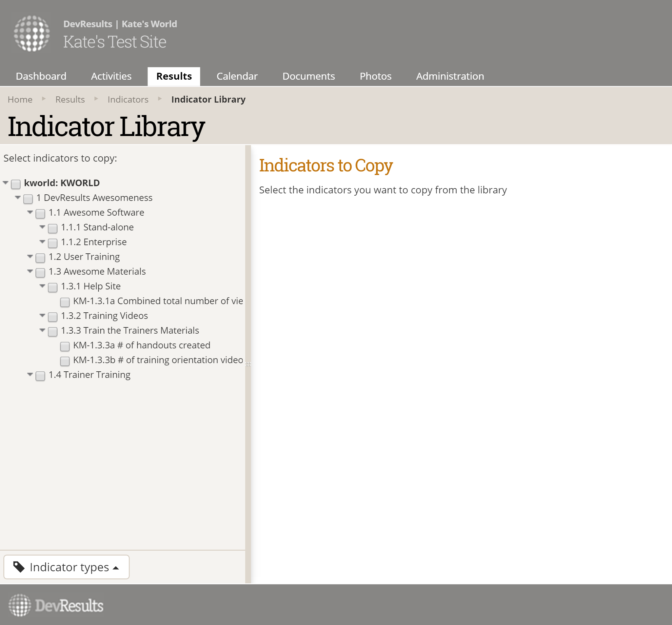Viewport: 672px width, 625px height.
Task: Click the DevResults logo in the footer
Action: pos(56,605)
